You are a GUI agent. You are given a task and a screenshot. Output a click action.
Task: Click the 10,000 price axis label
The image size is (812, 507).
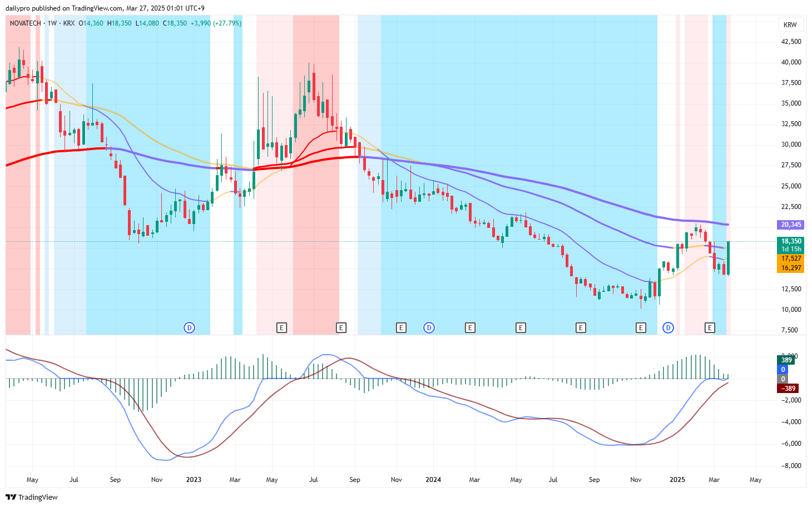click(x=791, y=310)
